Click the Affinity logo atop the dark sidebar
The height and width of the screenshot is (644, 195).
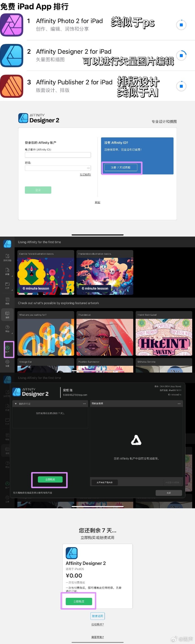7,244
